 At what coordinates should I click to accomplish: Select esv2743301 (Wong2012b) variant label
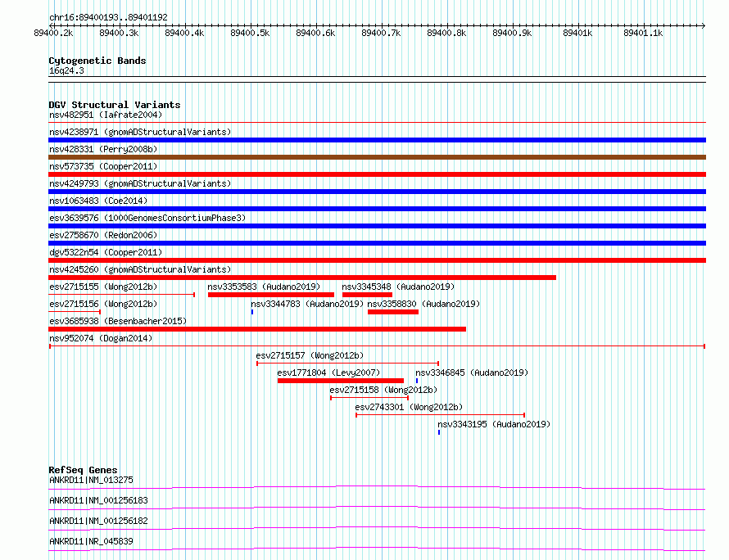tap(409, 407)
